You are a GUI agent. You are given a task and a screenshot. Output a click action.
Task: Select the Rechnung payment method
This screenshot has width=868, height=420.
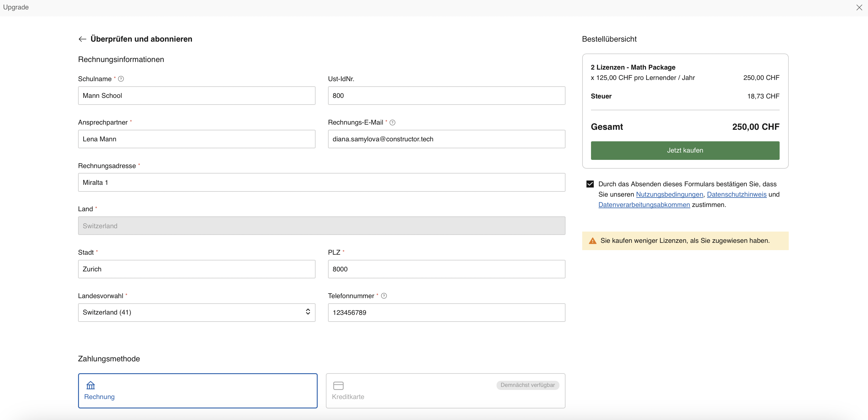[x=197, y=391]
